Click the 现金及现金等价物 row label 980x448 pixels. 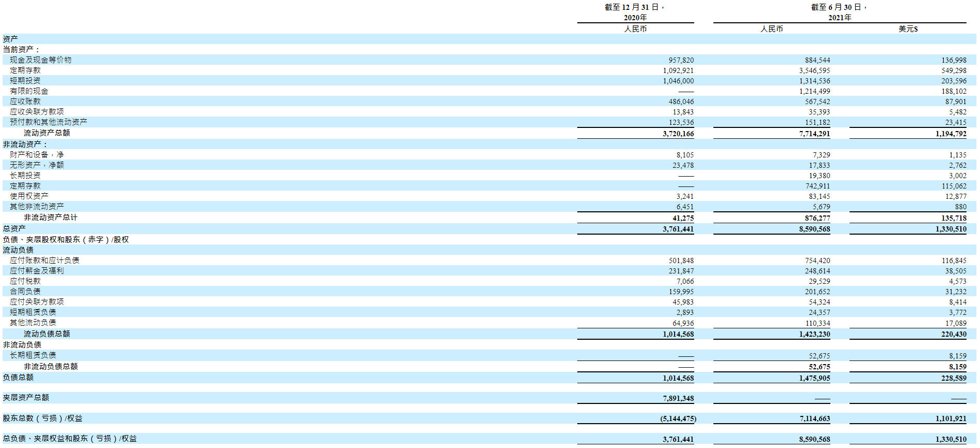click(40, 60)
